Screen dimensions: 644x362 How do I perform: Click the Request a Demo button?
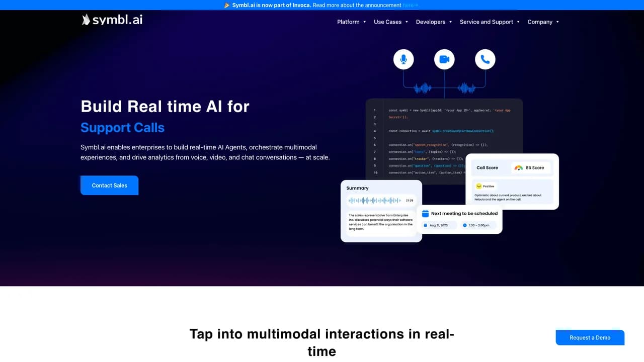[590, 337]
